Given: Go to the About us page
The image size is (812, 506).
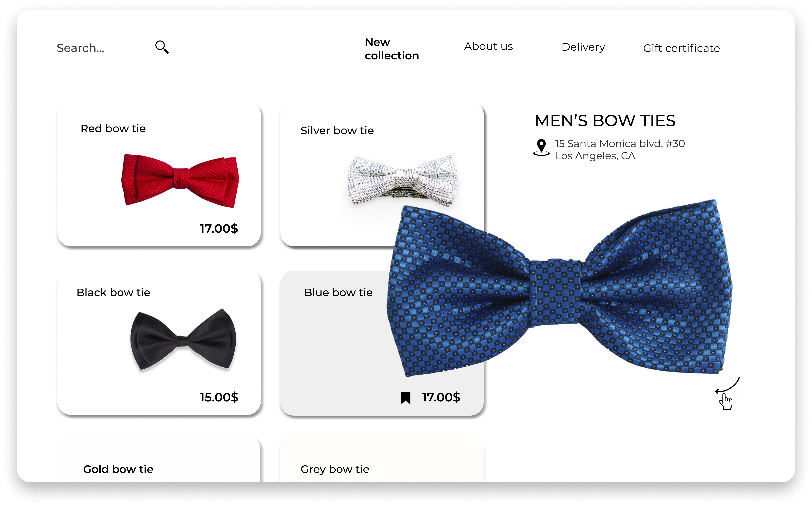Looking at the screenshot, I should pos(488,47).
